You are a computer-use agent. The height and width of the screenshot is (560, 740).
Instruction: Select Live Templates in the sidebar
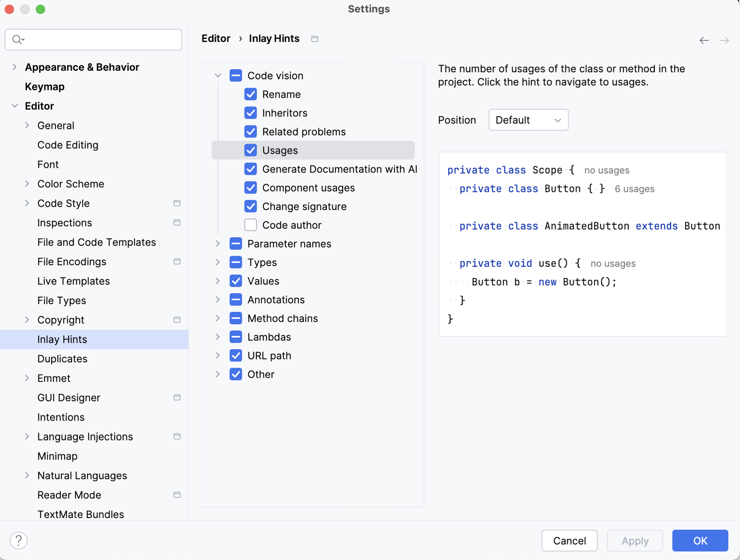tap(73, 281)
